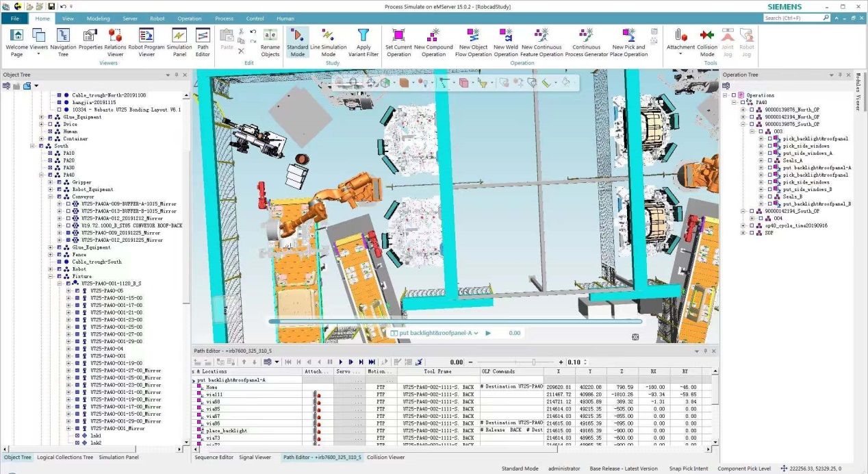Expand the Robot_Equipment node
The width and height of the screenshot is (868, 474).
click(x=50, y=189)
